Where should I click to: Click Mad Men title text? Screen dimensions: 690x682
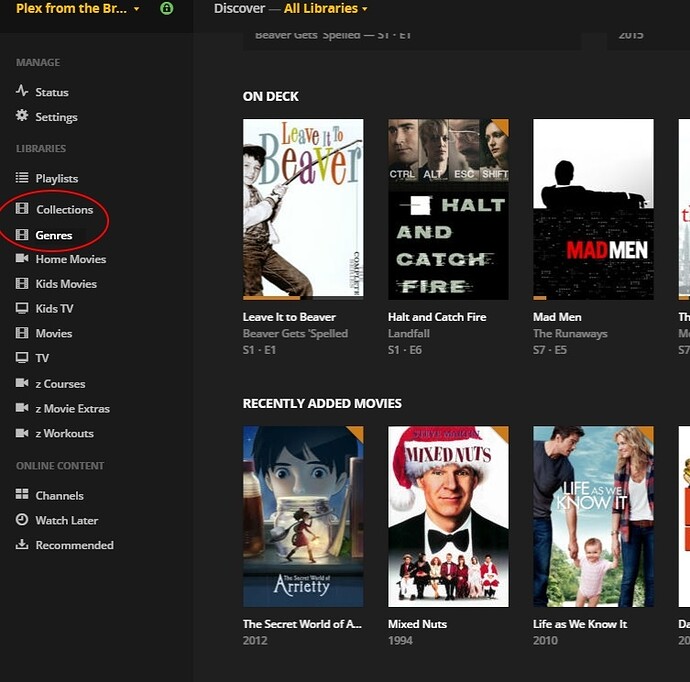[x=557, y=317]
